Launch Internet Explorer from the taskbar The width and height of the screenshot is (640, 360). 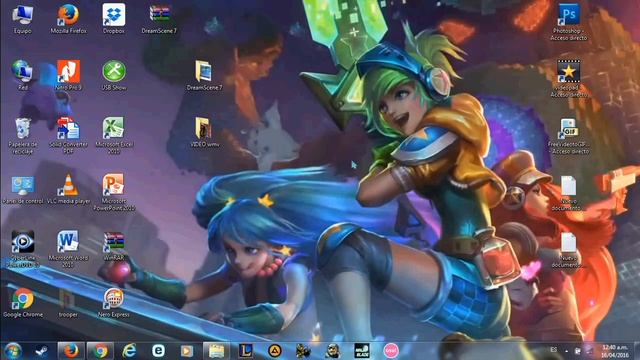click(129, 351)
